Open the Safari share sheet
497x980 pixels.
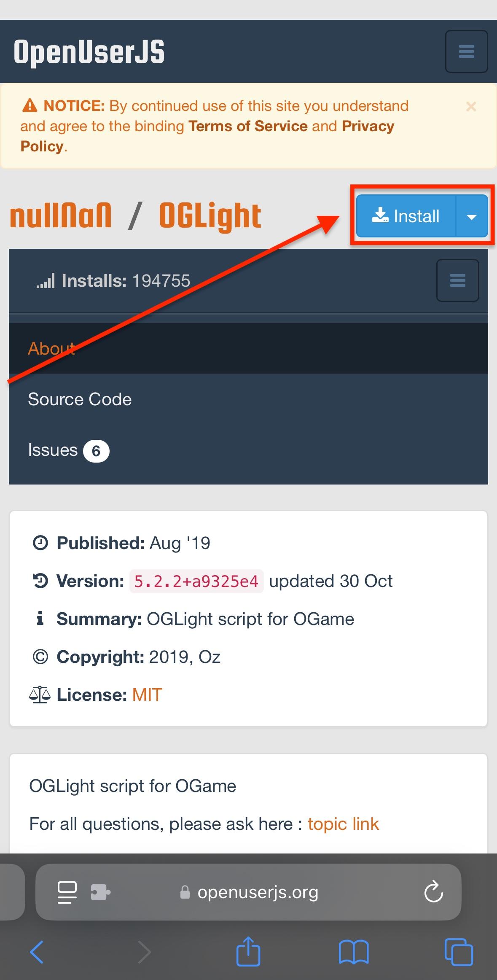tap(248, 951)
